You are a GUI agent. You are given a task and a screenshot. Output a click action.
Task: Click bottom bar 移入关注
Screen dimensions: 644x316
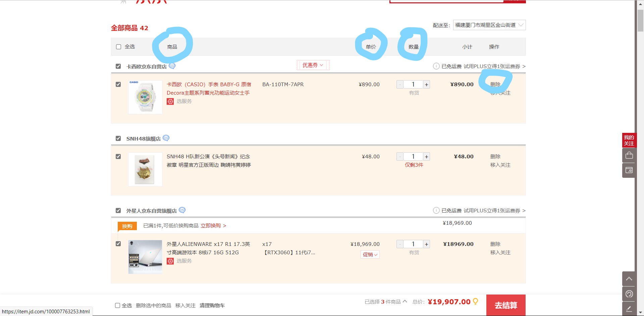(185, 305)
